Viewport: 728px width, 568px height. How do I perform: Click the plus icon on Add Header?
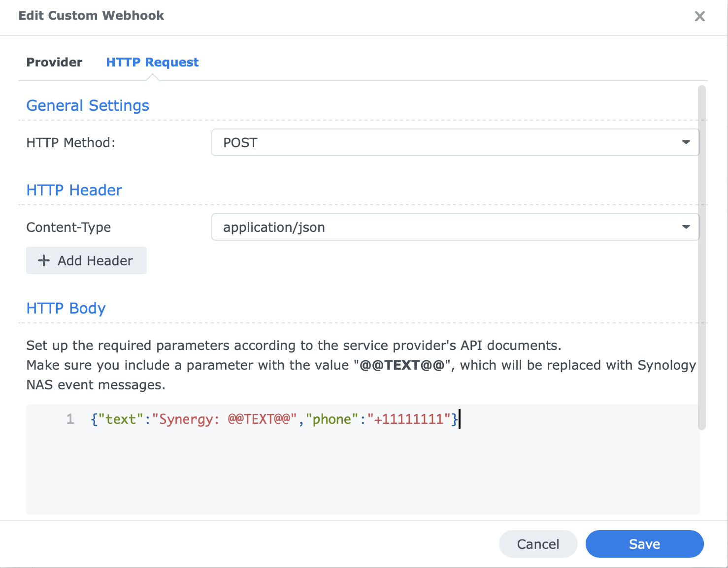click(44, 260)
